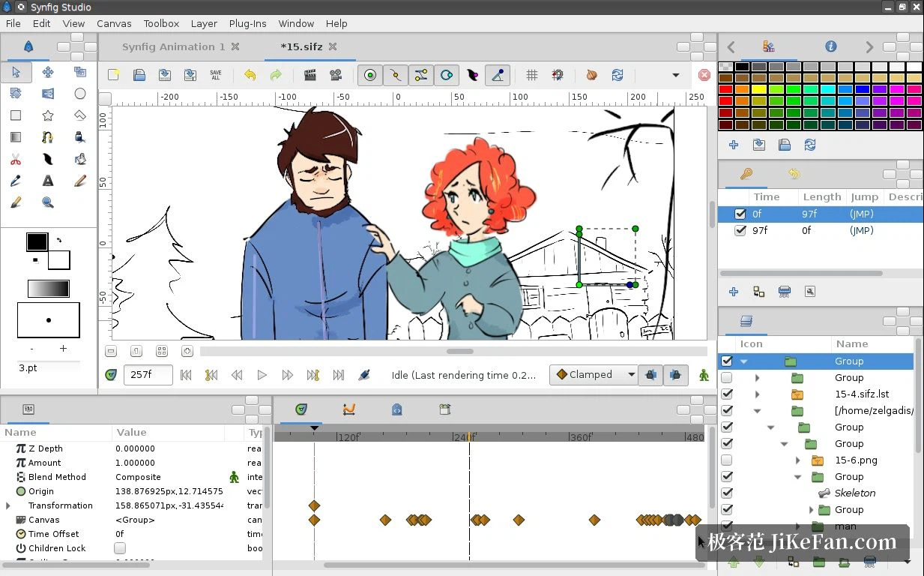Click the black outline color box

(37, 241)
